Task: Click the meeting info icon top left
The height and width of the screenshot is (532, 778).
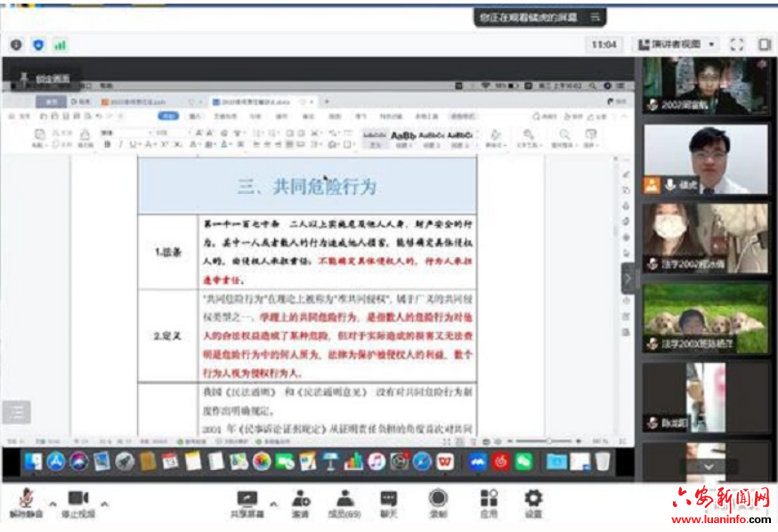Action: pos(16,44)
